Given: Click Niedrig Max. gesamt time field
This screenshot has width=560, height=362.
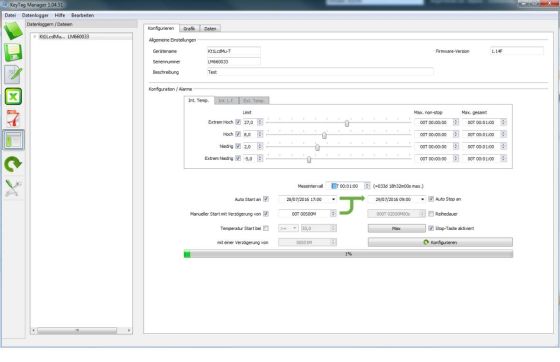Looking at the screenshot, I should (481, 146).
